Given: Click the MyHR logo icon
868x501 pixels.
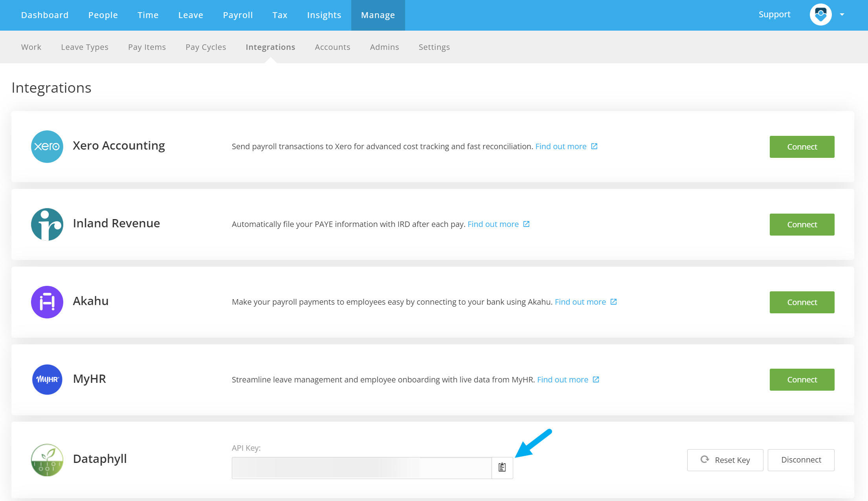Looking at the screenshot, I should click(x=47, y=379).
